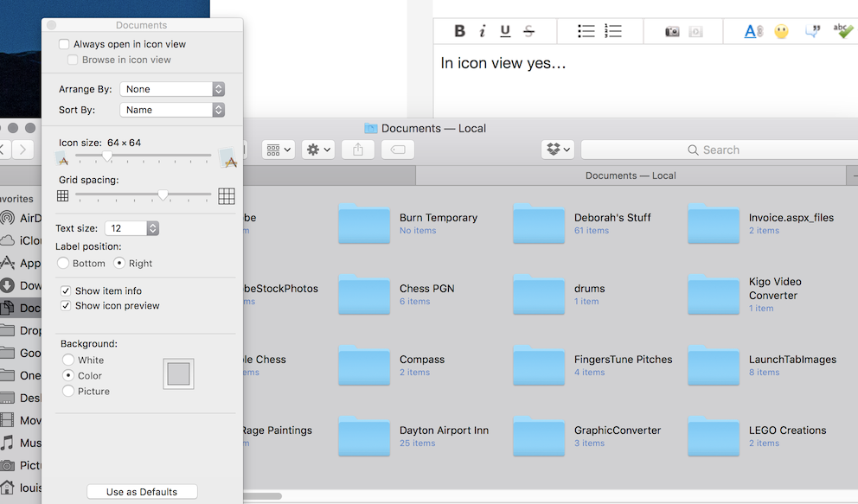Apply strikethrough formatting in the editor toolbar
Image resolution: width=858 pixels, height=504 pixels.
point(528,31)
